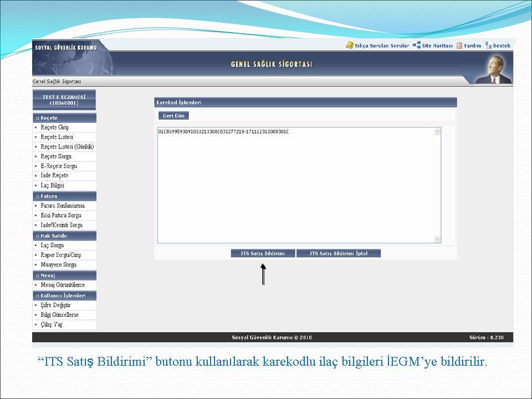Select Rapor Sorgu/Giriş in sidebar

(61, 255)
